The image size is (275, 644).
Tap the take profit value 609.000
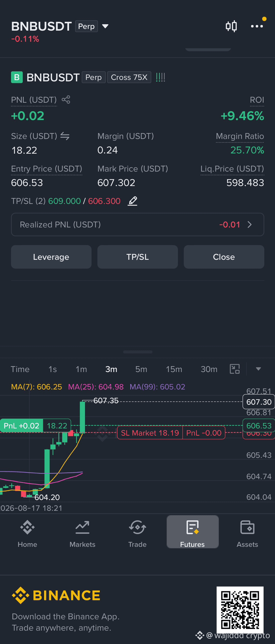coord(65,201)
